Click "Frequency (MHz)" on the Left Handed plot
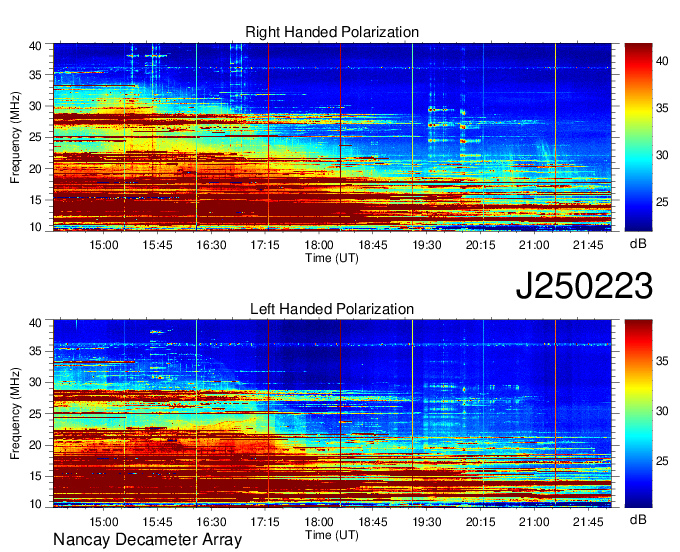The height and width of the screenshot is (552, 680). point(15,414)
